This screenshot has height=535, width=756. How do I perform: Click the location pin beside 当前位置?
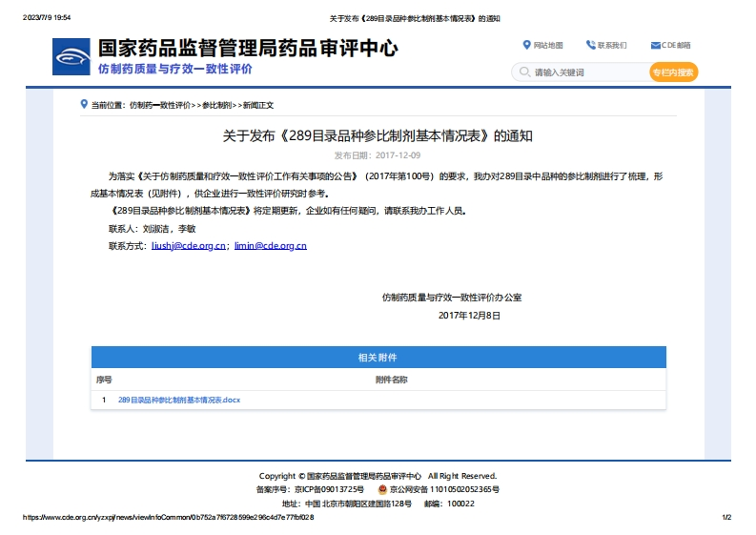point(84,104)
